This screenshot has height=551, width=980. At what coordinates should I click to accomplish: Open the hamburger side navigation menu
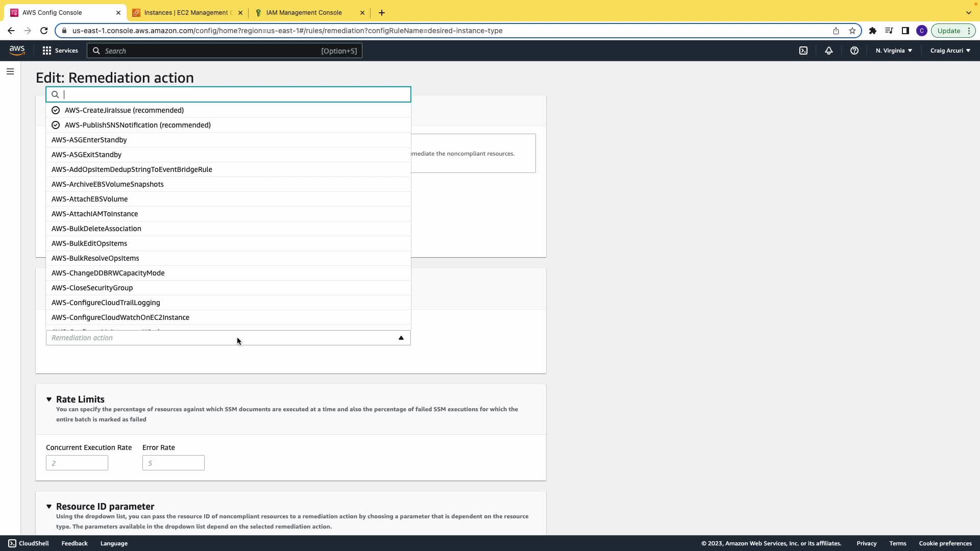[x=10, y=71]
